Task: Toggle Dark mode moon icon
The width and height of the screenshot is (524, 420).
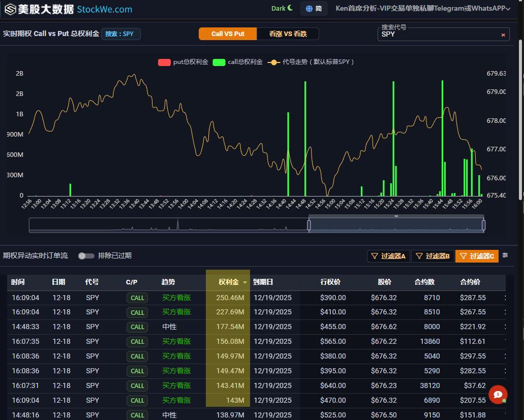Action: click(x=290, y=8)
